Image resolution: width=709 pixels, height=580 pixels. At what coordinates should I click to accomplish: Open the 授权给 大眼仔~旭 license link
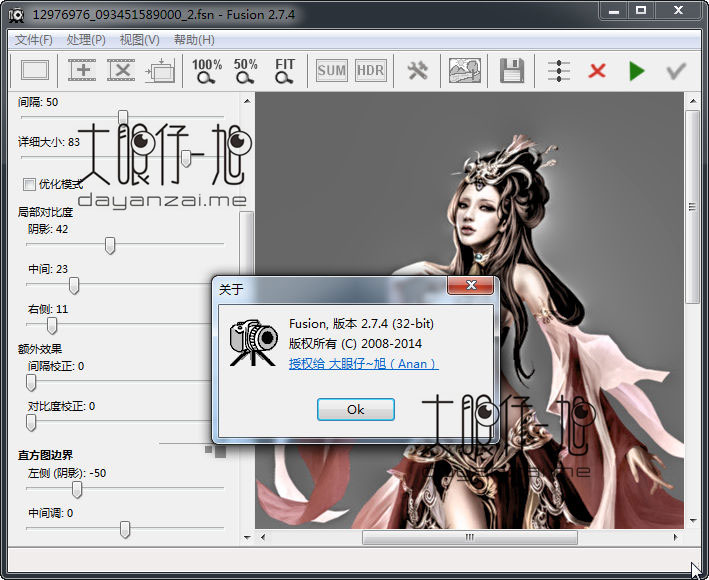pyautogui.click(x=364, y=363)
